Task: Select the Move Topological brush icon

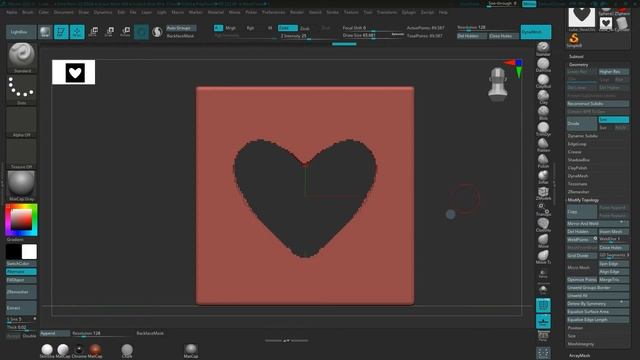Action: (543, 257)
